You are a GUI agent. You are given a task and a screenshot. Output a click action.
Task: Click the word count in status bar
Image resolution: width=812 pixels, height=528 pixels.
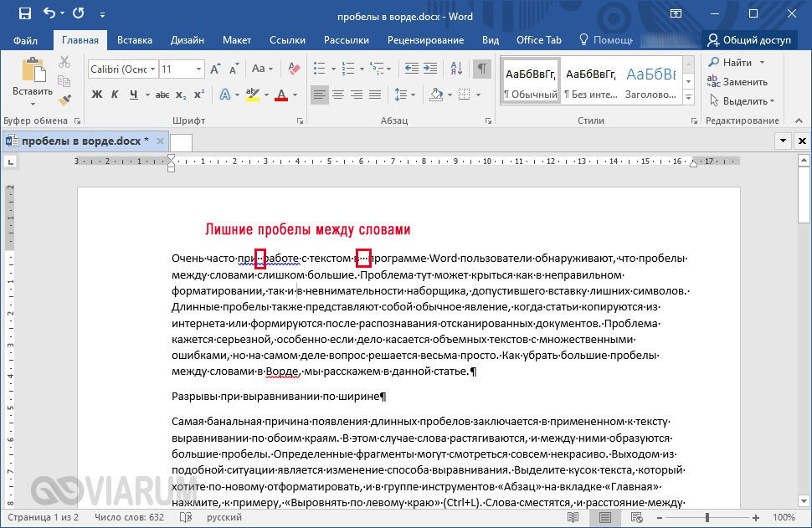(x=129, y=517)
